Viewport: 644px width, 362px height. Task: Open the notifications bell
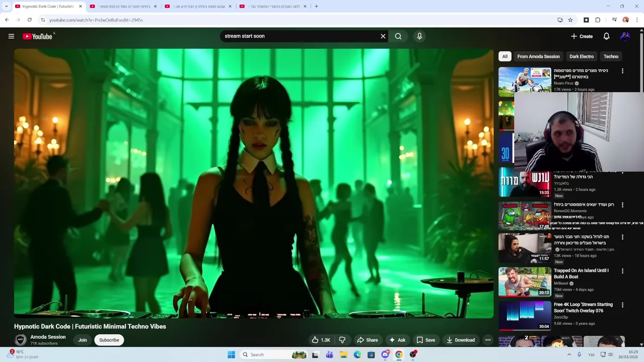(x=606, y=36)
